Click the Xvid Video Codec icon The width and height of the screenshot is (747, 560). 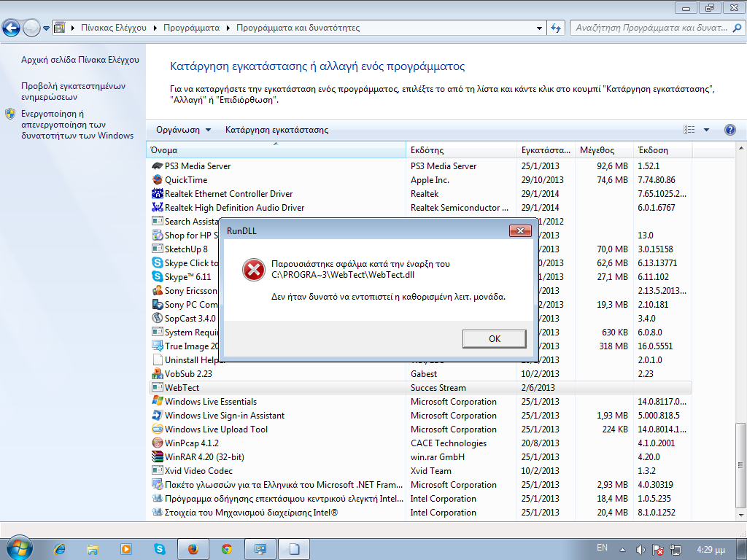158,470
